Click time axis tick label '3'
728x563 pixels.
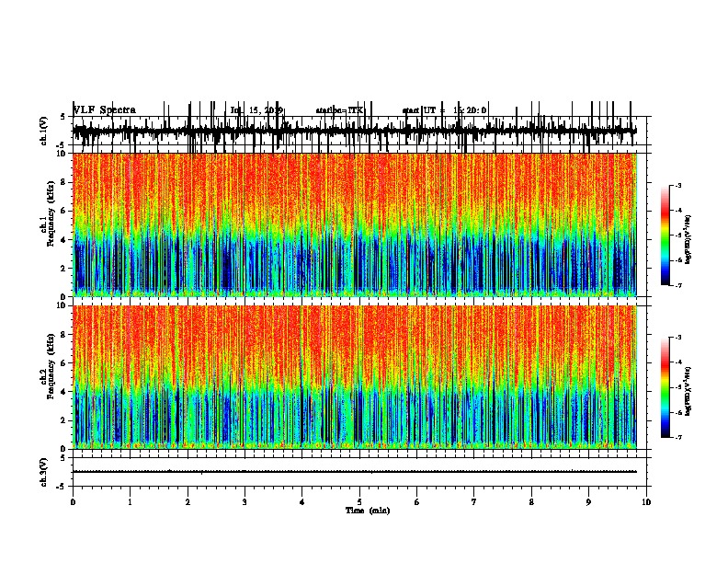point(245,502)
